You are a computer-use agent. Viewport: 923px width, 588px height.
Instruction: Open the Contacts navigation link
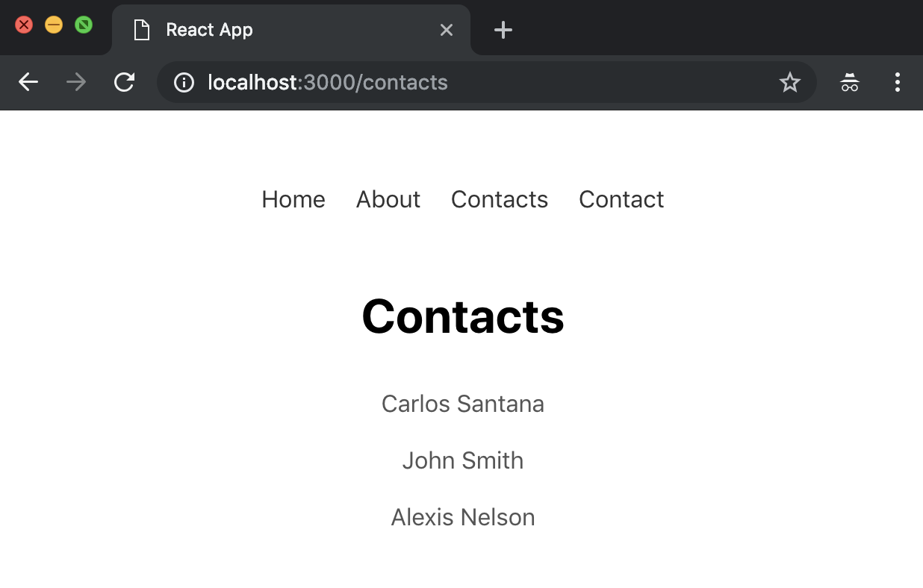pos(500,199)
